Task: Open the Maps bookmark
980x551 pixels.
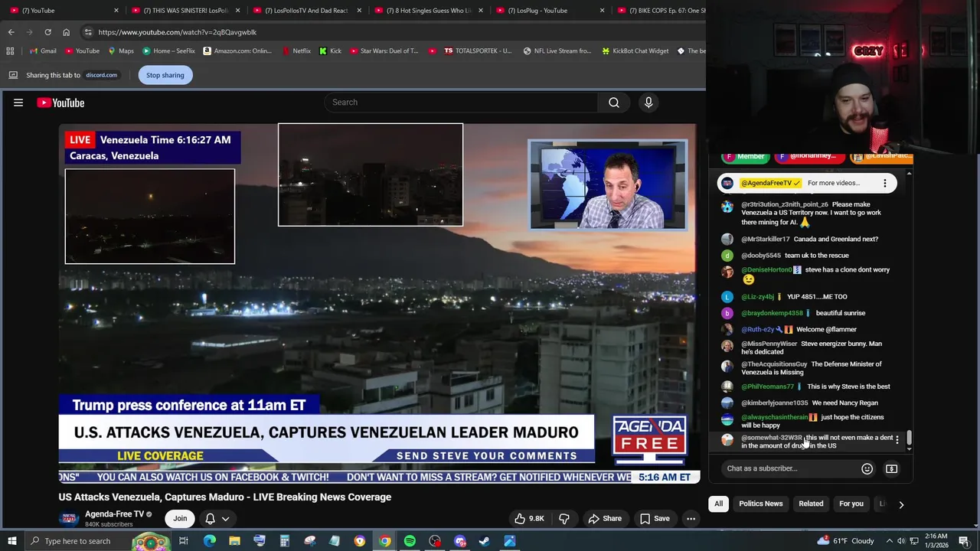Action: 120,51
